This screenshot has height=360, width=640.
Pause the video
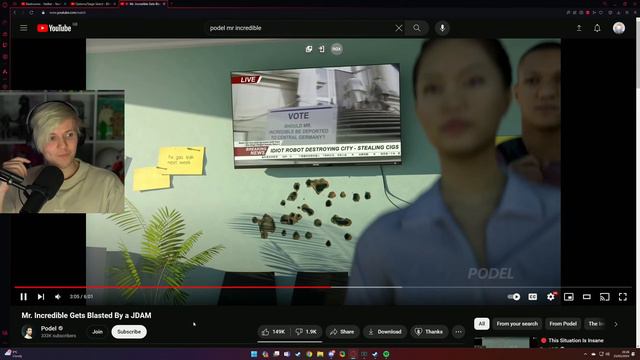tap(24, 297)
